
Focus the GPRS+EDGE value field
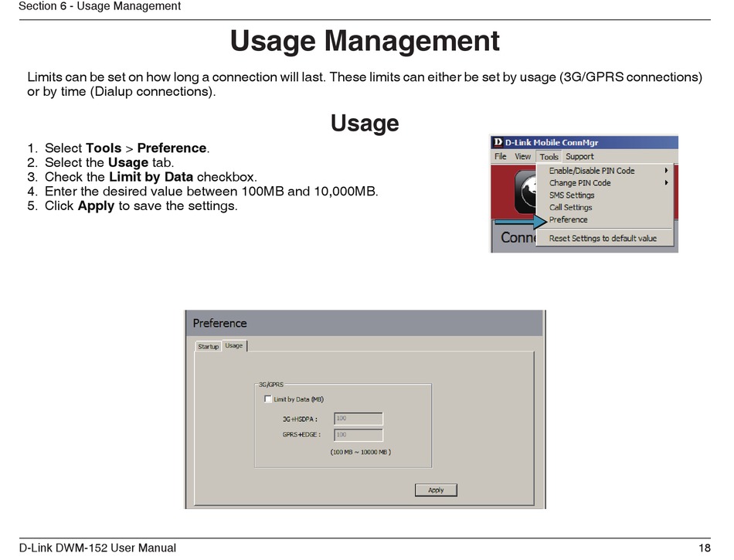coord(358,435)
